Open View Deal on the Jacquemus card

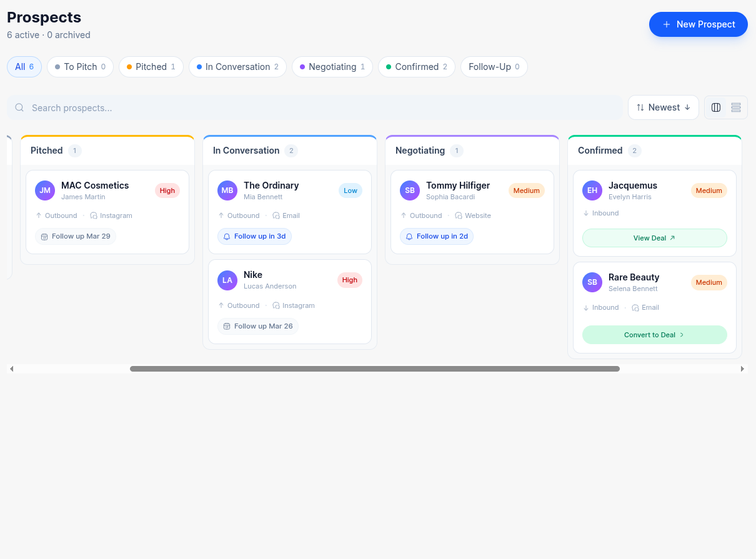coord(654,238)
